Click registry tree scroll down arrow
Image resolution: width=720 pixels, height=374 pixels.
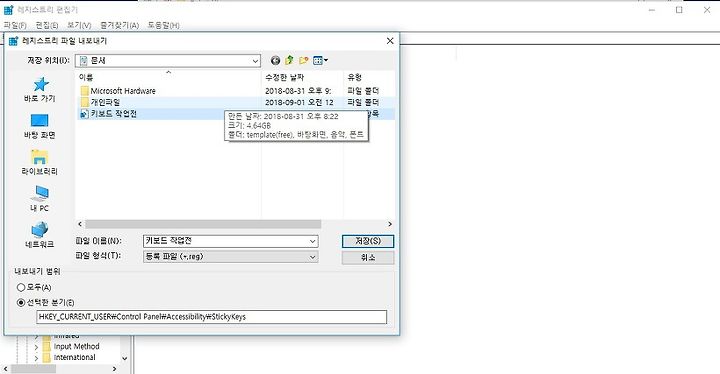[124, 358]
